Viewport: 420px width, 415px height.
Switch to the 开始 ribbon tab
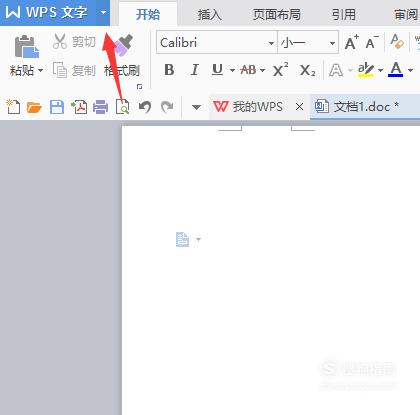coord(148,14)
